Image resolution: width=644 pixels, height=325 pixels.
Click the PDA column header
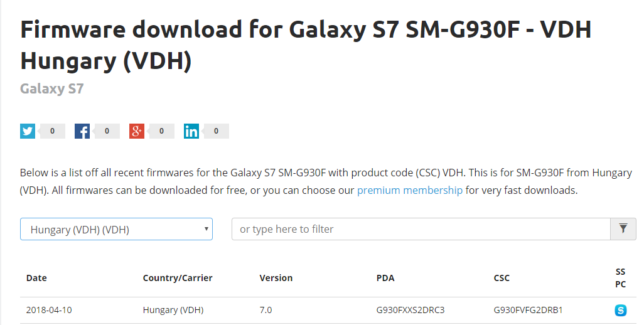pos(385,278)
